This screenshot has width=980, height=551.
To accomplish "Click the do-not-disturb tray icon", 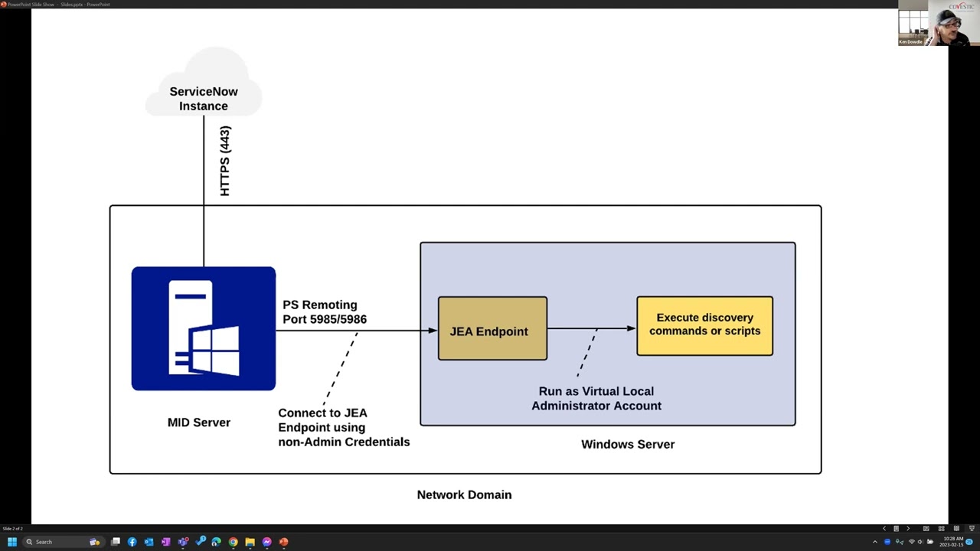I will coord(887,542).
